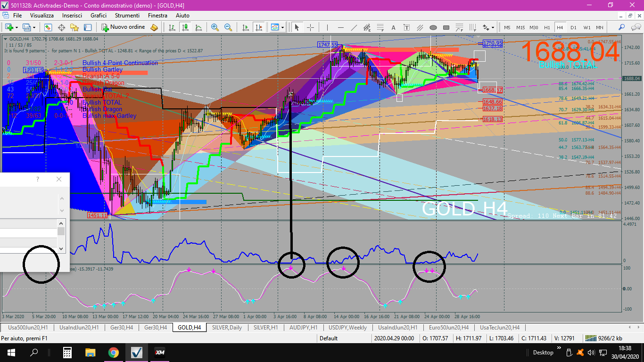Open the New Chart tool
This screenshot has width=644, height=362.
[x=8, y=27]
